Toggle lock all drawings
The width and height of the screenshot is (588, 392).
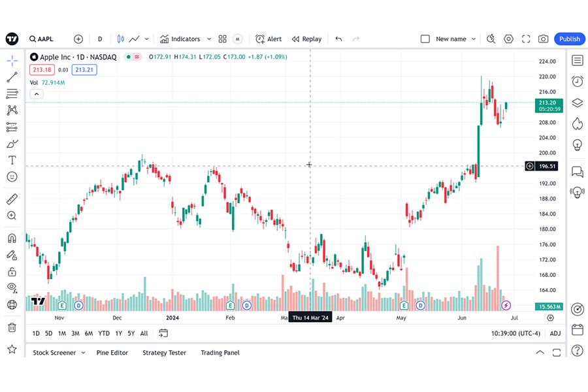pyautogui.click(x=12, y=272)
